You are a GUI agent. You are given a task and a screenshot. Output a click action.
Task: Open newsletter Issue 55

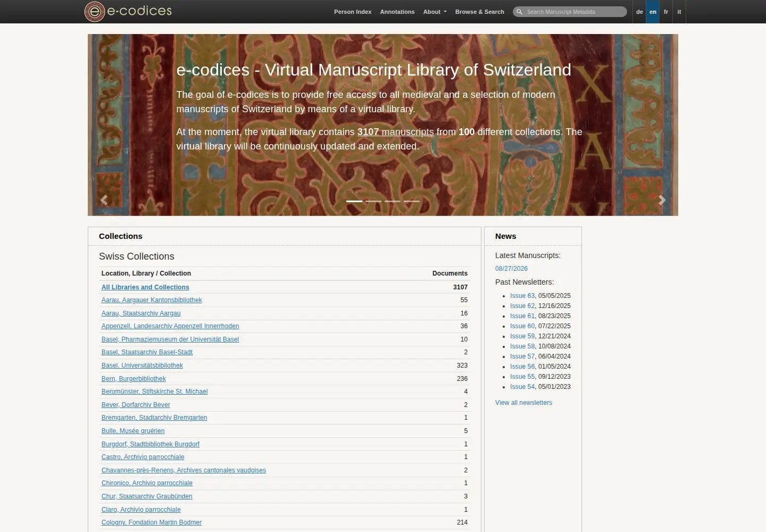tap(522, 377)
